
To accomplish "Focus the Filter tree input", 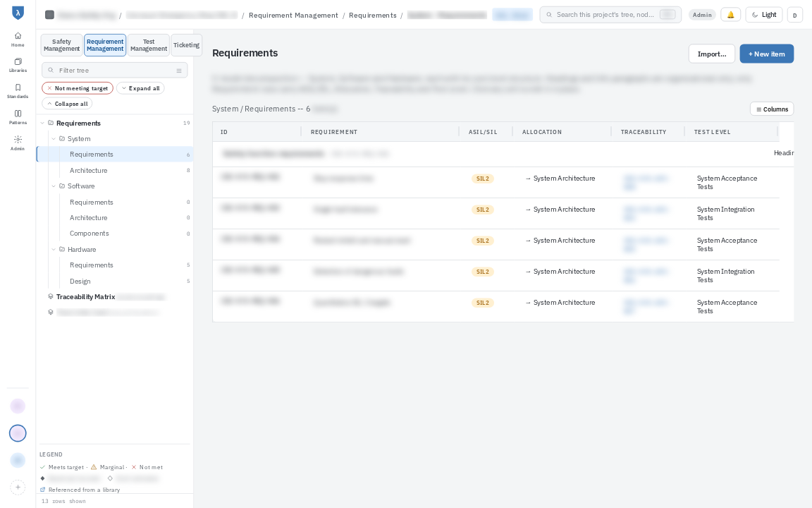I will click(114, 71).
